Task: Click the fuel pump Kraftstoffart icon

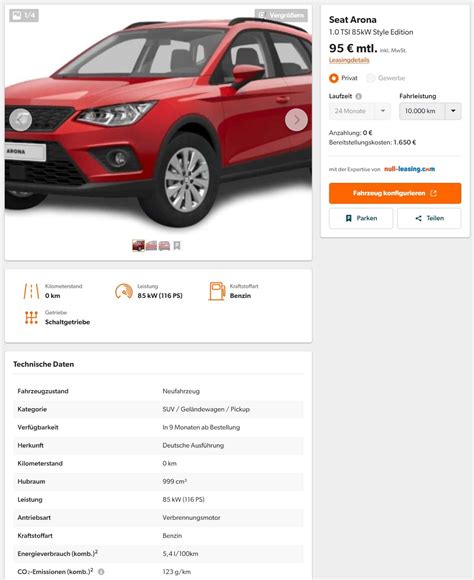Action: [x=217, y=291]
